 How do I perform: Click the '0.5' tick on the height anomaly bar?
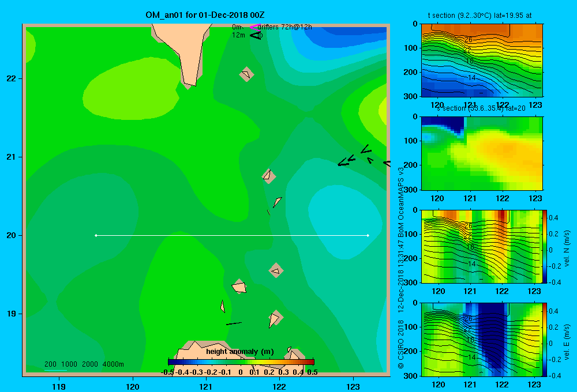pos(312,372)
